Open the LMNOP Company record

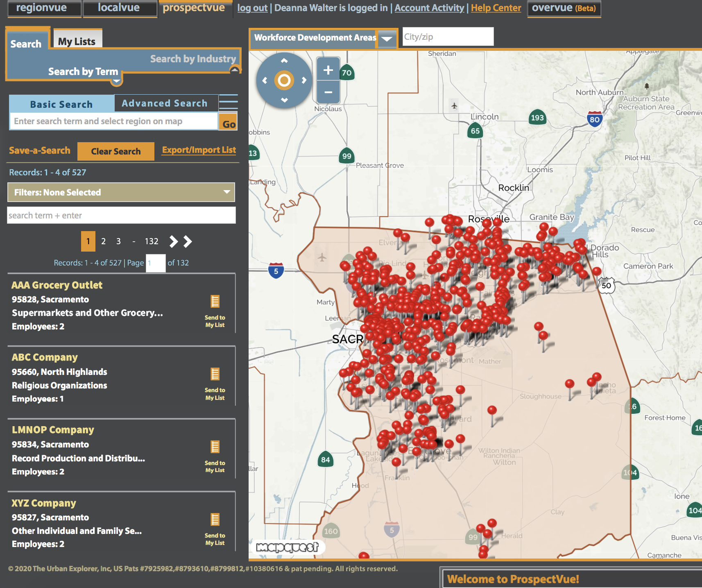[x=53, y=430]
